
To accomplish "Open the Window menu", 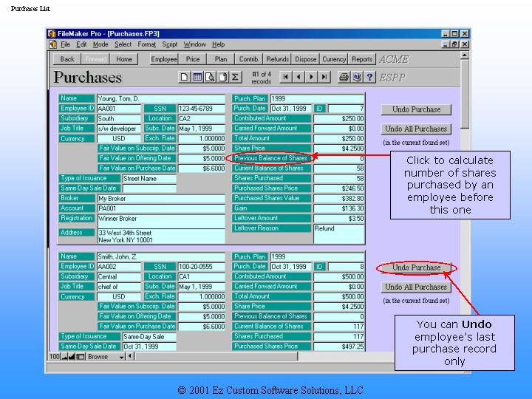I will click(195, 44).
